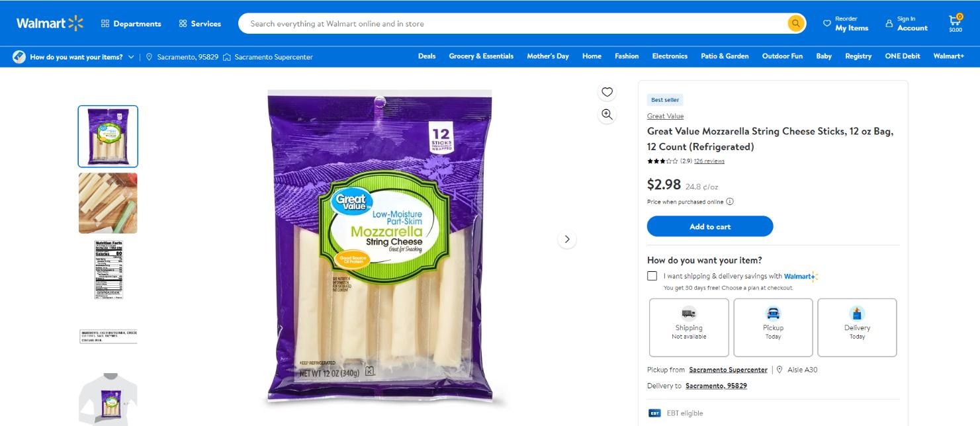The image size is (980, 426).
Task: Go to the Mother's Day page
Action: 548,56
